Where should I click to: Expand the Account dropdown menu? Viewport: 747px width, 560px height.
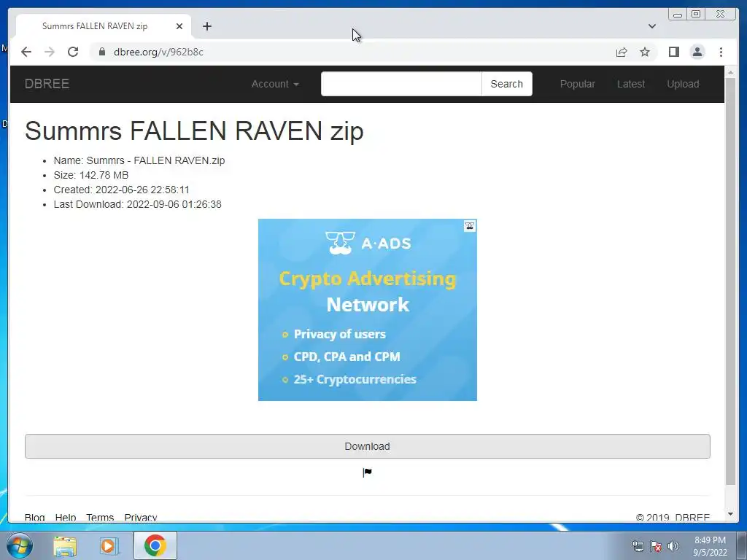275,84
